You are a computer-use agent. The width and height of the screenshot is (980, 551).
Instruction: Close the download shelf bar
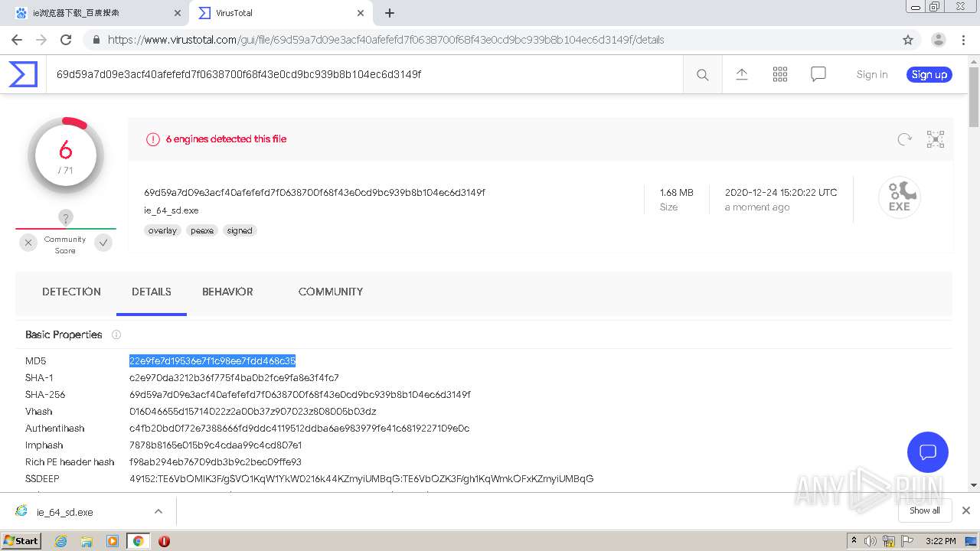[966, 510]
